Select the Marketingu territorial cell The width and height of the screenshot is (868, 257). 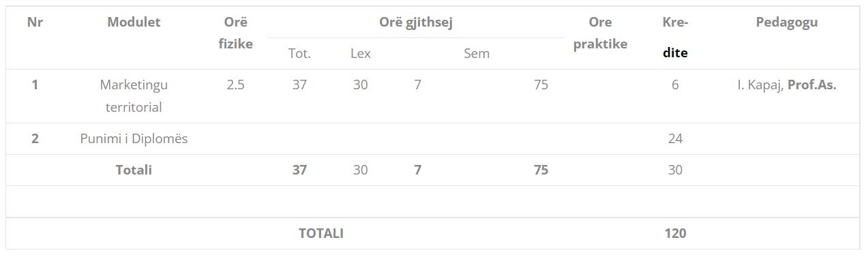134,96
